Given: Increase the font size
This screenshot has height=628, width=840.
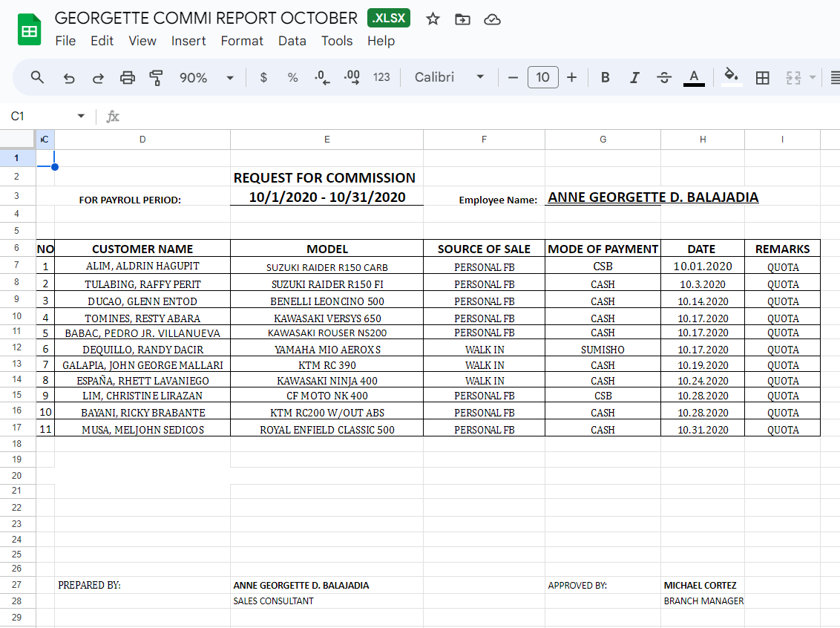Looking at the screenshot, I should point(571,78).
